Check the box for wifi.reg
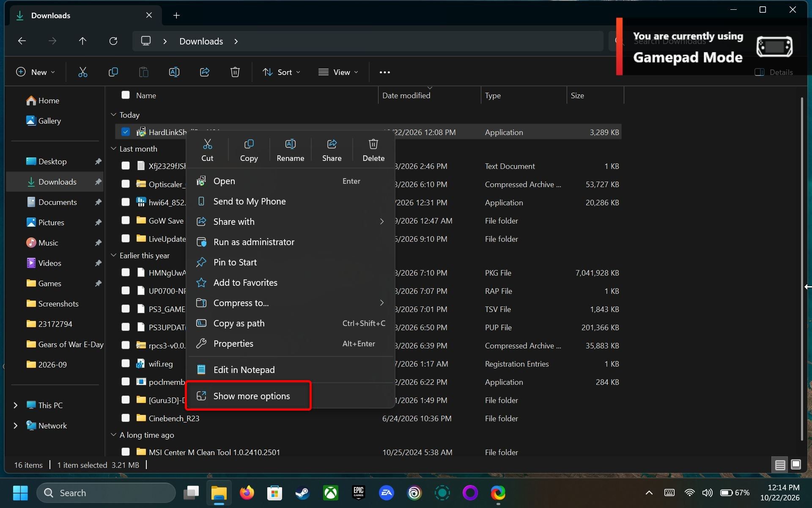The width and height of the screenshot is (812, 508). coord(125,363)
